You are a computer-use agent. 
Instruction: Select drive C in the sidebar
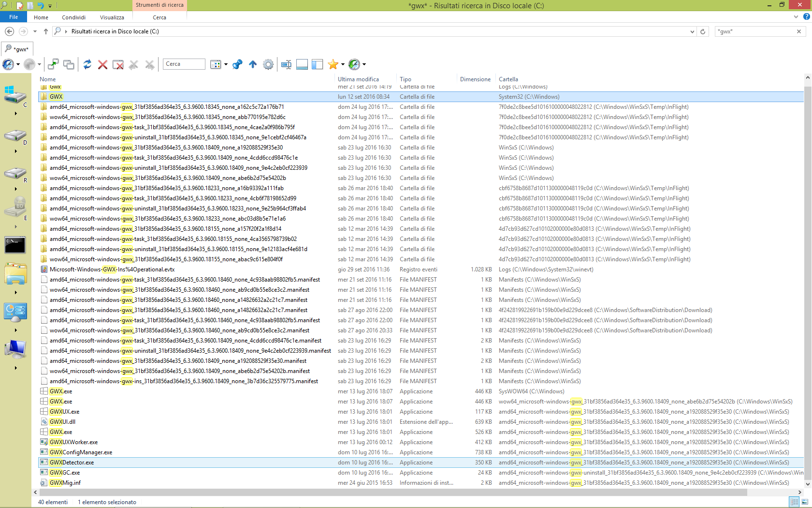click(x=15, y=95)
